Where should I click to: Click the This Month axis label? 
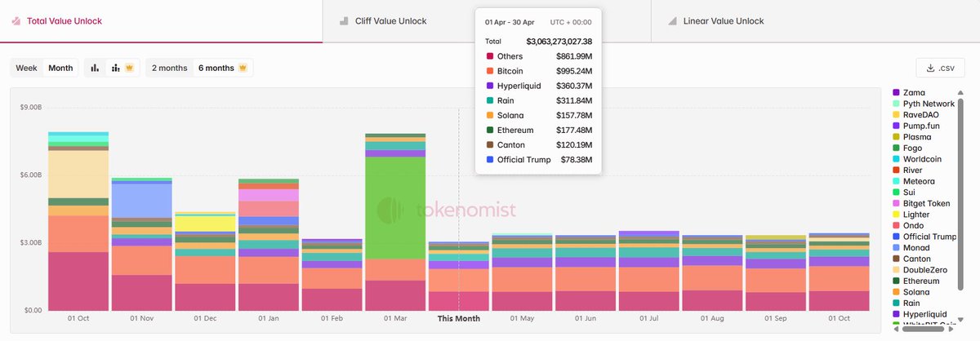pyautogui.click(x=459, y=318)
